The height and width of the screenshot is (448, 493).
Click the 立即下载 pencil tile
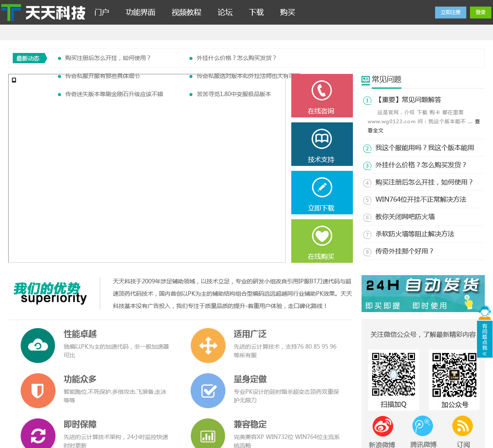pos(322,193)
